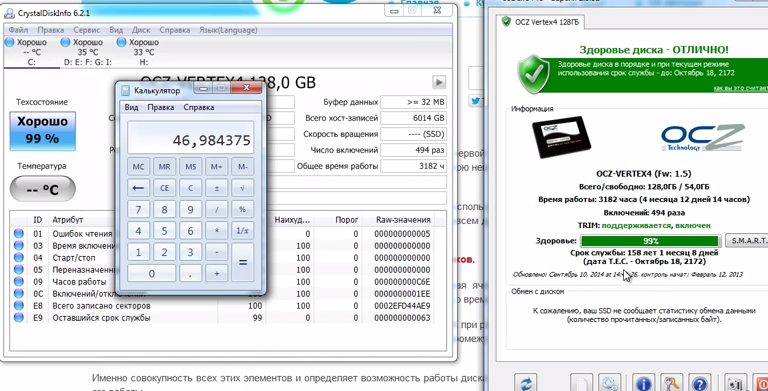Viewport: 768px width, 391px height.
Task: Click status dot for Оставшийся срок службы
Action: pyautogui.click(x=19, y=318)
